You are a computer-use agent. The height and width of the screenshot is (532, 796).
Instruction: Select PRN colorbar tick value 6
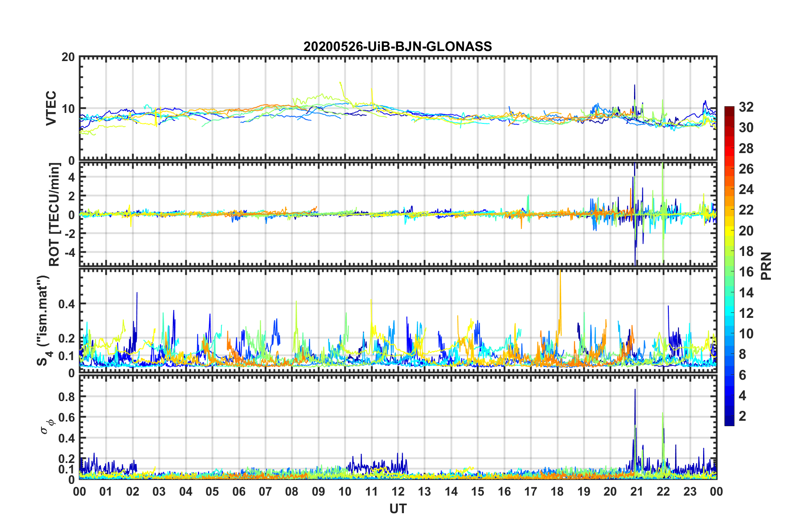click(x=742, y=375)
